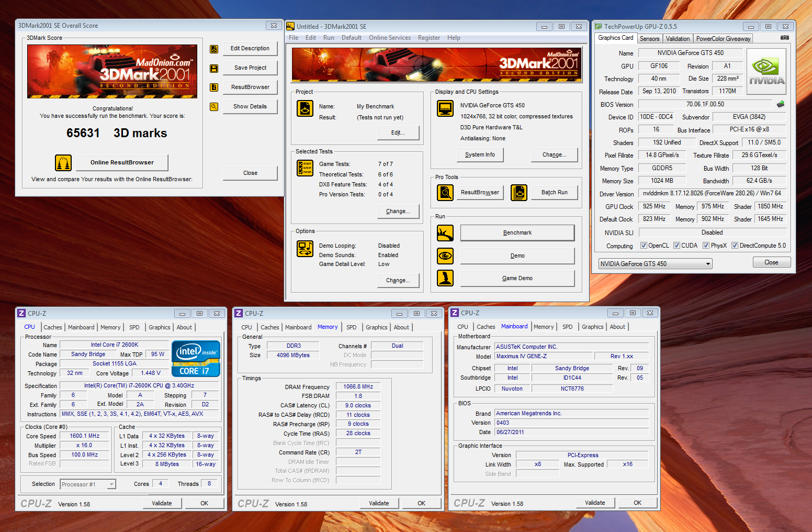The height and width of the screenshot is (532, 812).
Task: Click the Online ResultBrowser podium icon
Action: pos(63,163)
